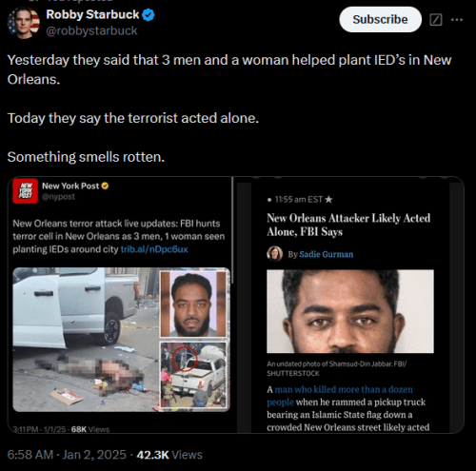Open the @robbystarbuck handle link
This screenshot has height=471, width=476.
point(91,30)
